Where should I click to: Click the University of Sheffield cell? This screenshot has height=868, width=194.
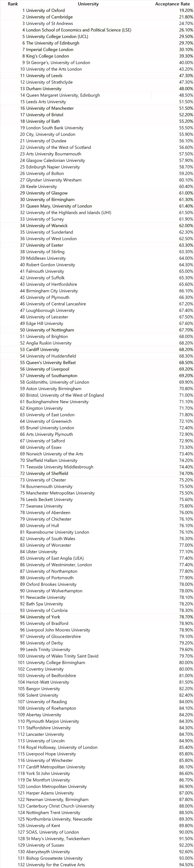47,473
